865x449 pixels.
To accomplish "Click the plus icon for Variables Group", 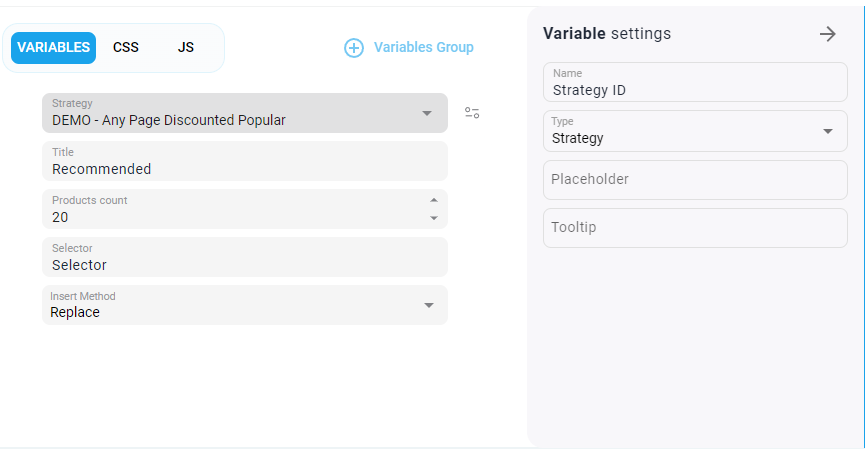I will (x=354, y=48).
